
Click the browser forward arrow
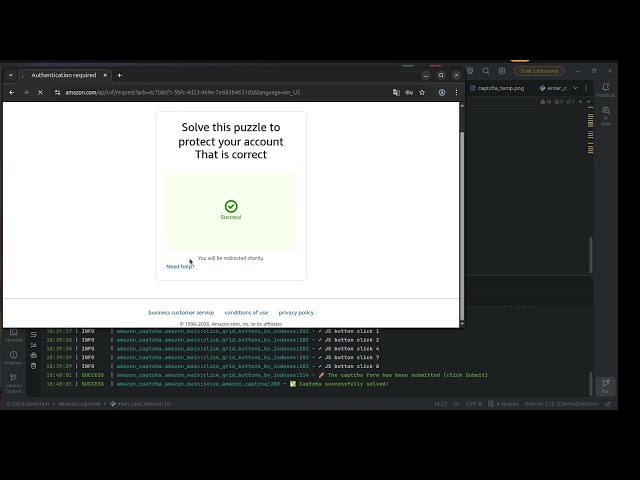26,93
